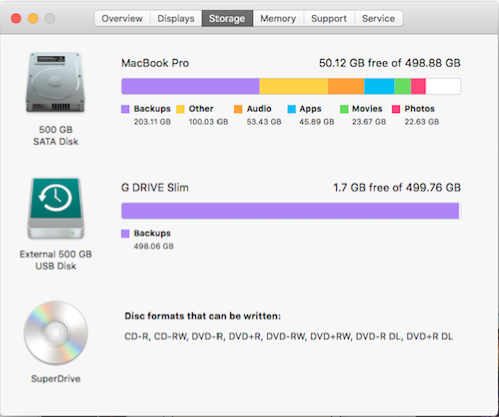Click the 'Photos' legend label
Image resolution: width=499 pixels, height=417 pixels.
coord(420,109)
